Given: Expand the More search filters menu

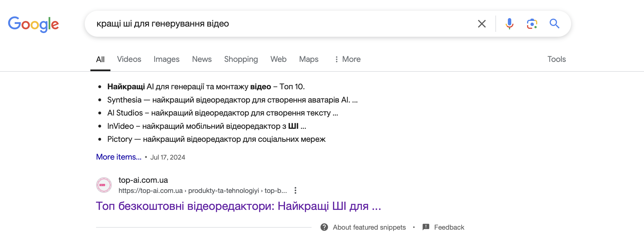Looking at the screenshot, I should pyautogui.click(x=348, y=59).
